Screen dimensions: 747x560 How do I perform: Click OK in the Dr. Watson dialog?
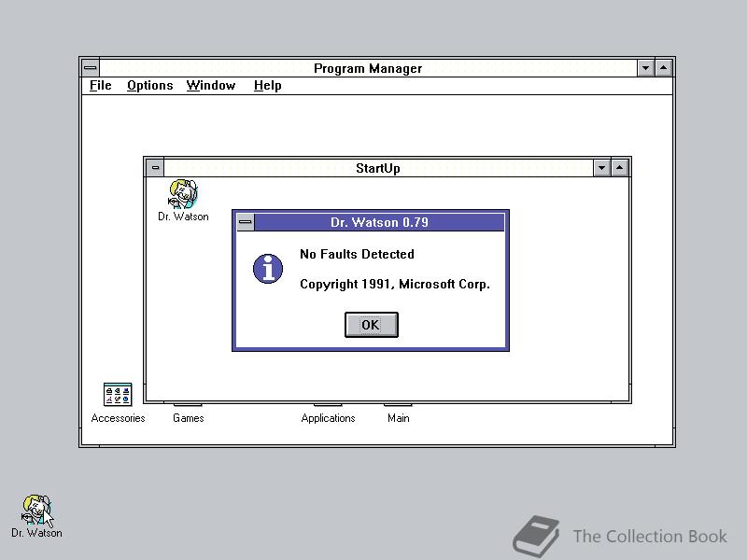tap(371, 325)
